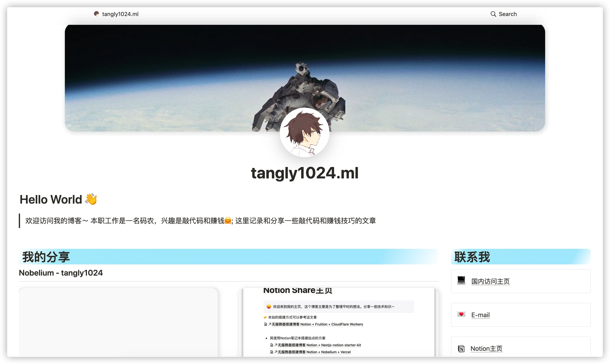This screenshot has height=364, width=610.
Task: Click the 联系我 section heading
Action: 472,257
